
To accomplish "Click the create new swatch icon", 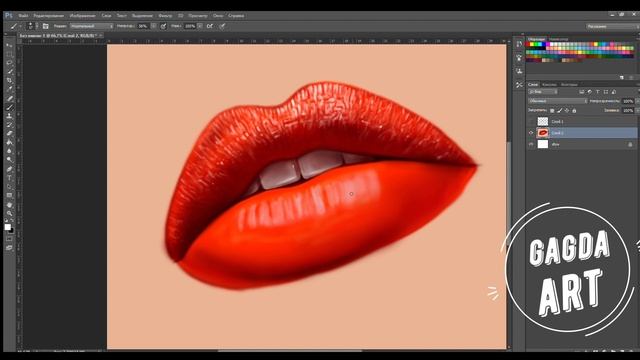I will click(622, 77).
